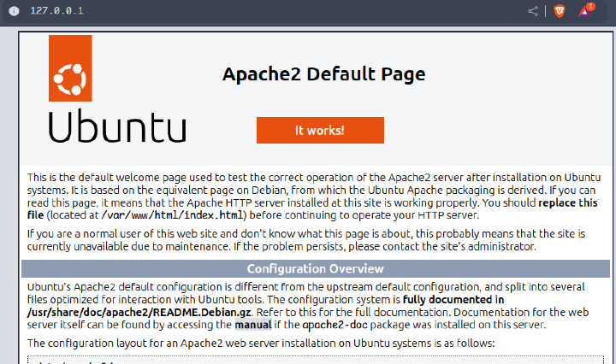Screen dimensions: 616x364
Task: Click 'This is the default welcome page' paragraph
Action: pos(313,197)
